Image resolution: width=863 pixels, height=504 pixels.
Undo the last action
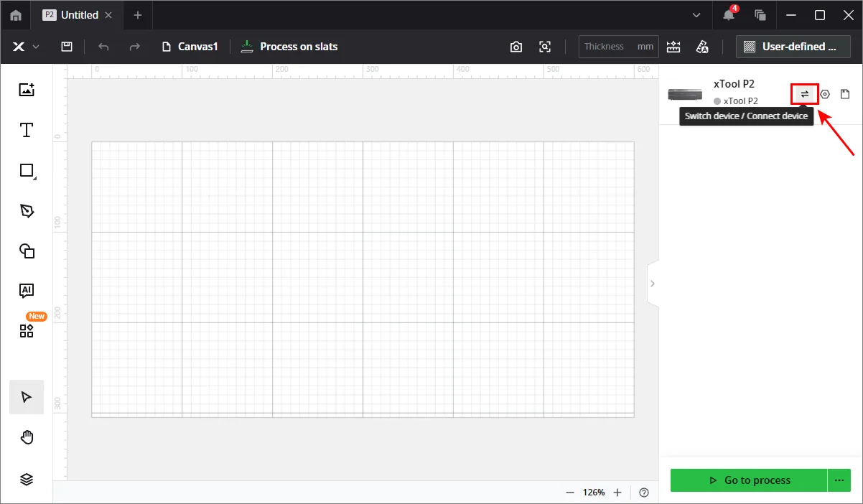coord(103,47)
